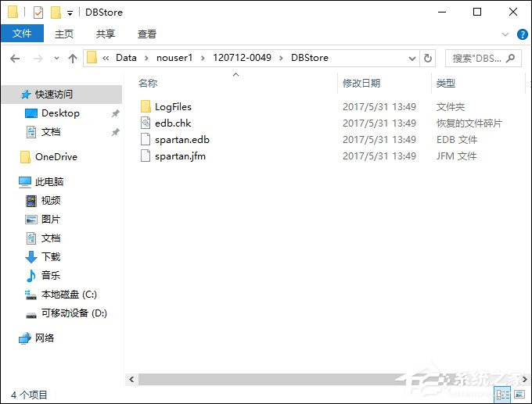The width and height of the screenshot is (532, 404).
Task: Sort by 名称 column header
Action: point(148,83)
